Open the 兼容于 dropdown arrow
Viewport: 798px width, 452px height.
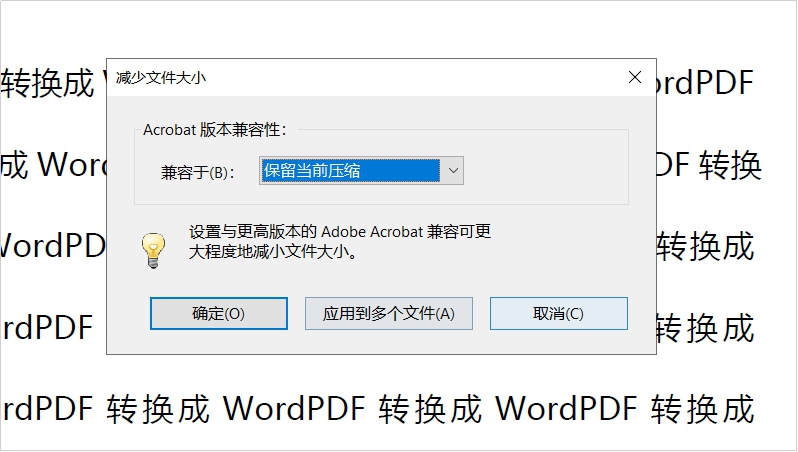(x=452, y=171)
